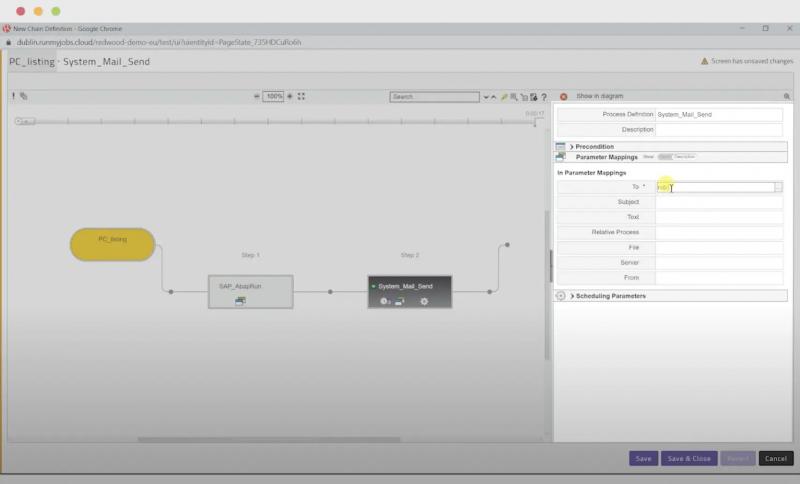Click the clock icon on System_Mail_Send box
Viewport: 800px width, 484px height.
pyautogui.click(x=384, y=301)
